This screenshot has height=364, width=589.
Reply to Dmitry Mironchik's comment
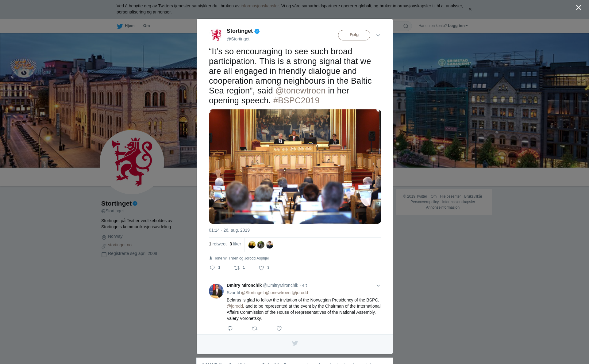[x=230, y=328]
